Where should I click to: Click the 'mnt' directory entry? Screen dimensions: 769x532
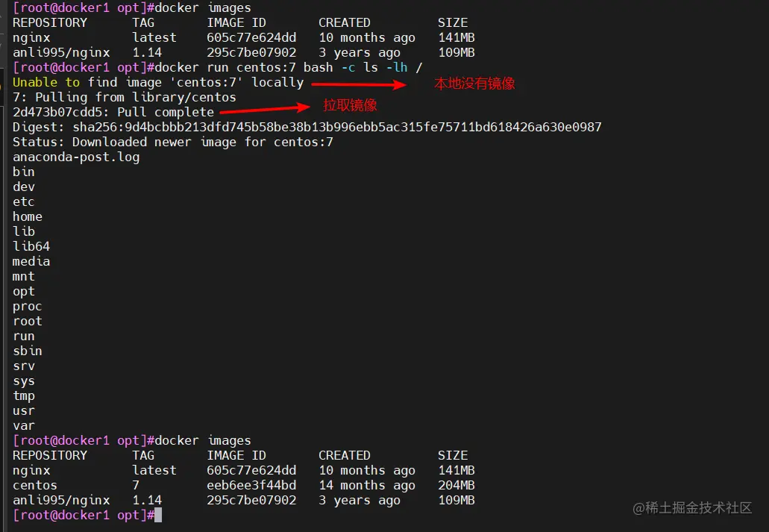click(x=24, y=276)
